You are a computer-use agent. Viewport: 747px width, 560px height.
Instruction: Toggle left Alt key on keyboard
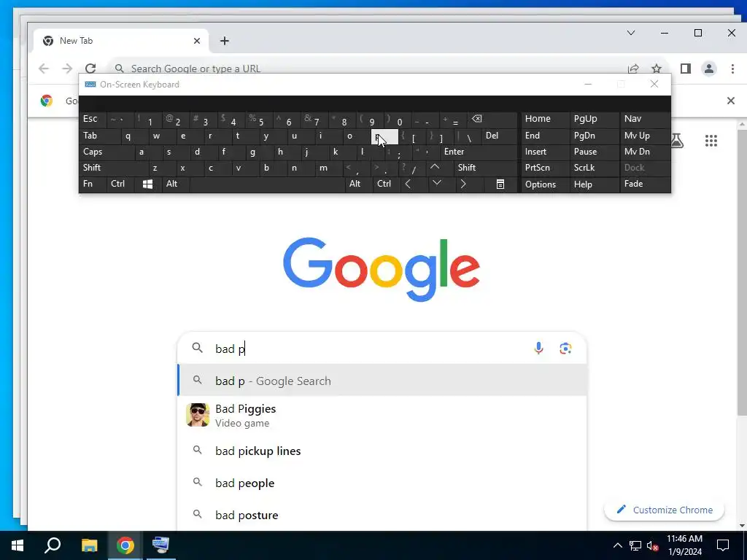[x=176, y=184]
